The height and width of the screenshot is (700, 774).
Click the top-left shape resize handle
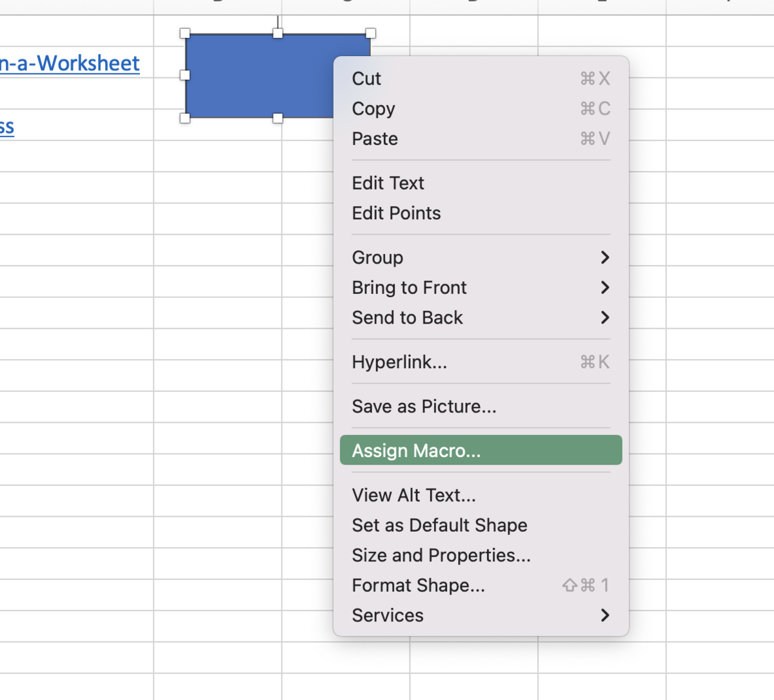185,33
